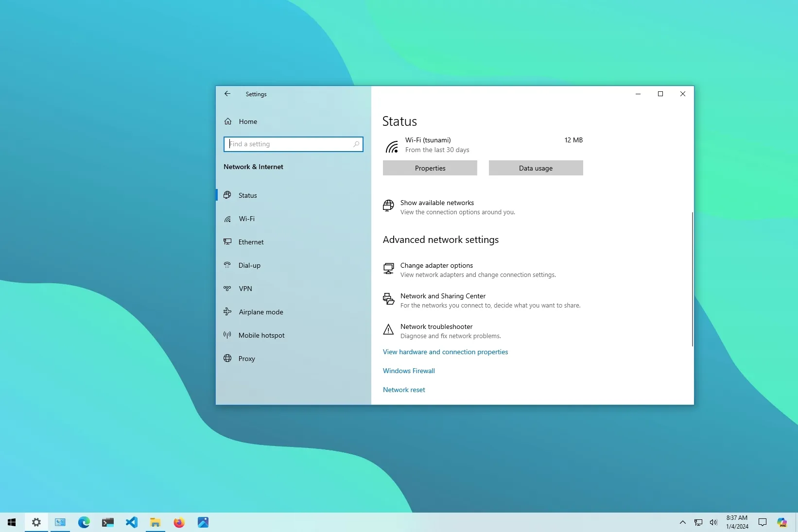Open the Airplane mode page
The width and height of the screenshot is (798, 532).
click(x=294, y=312)
